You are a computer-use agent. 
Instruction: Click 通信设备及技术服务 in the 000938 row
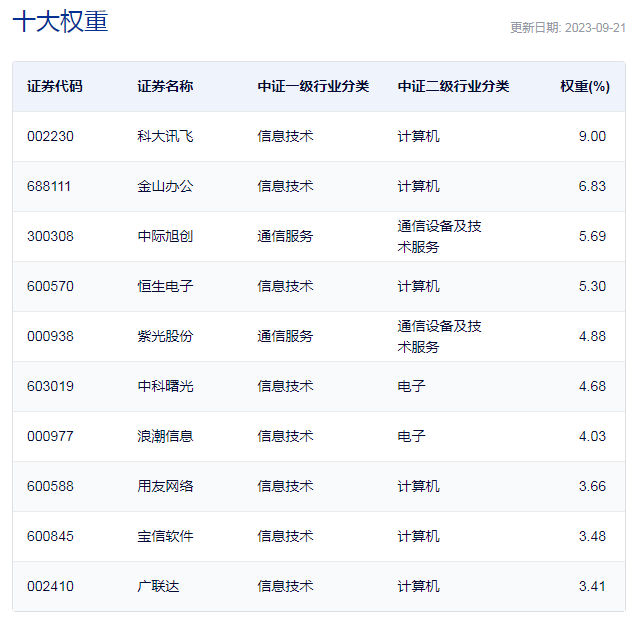point(439,336)
